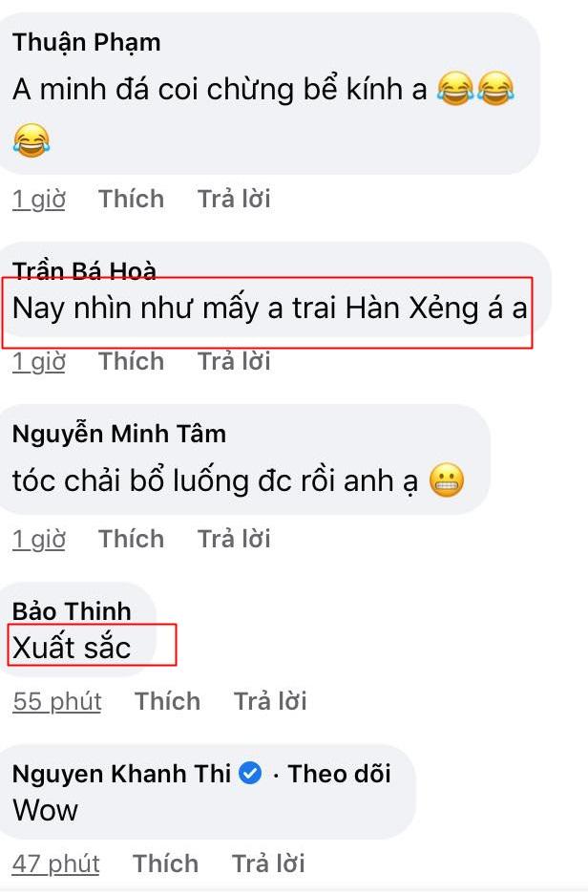The image size is (588, 896).
Task: Like Thuận Phạm's comment with Thích
Action: pos(132,199)
